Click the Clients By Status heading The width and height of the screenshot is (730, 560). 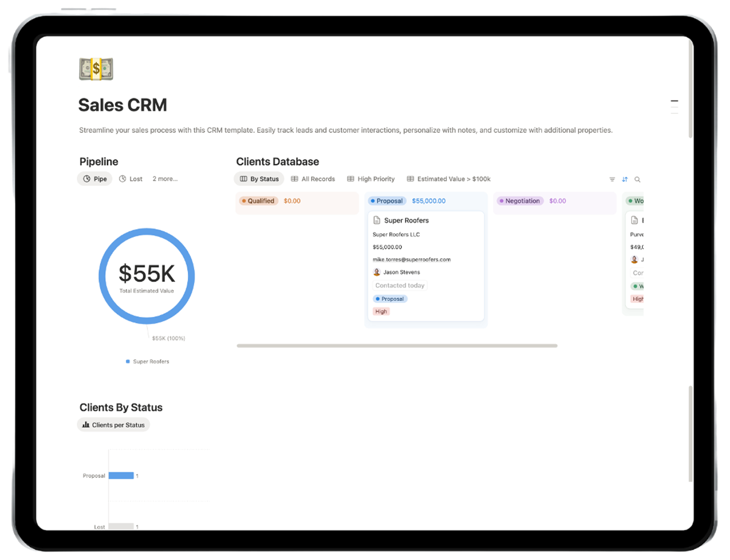coord(121,407)
